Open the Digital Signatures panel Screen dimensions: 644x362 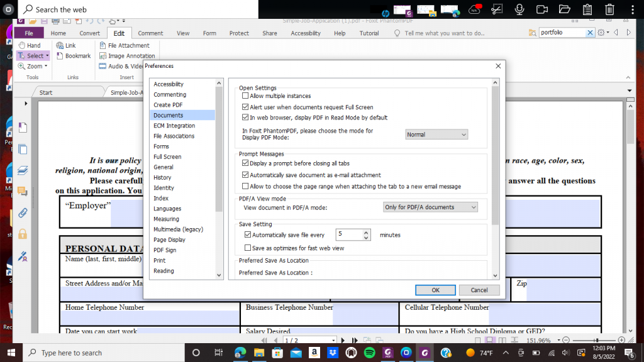click(x=23, y=256)
